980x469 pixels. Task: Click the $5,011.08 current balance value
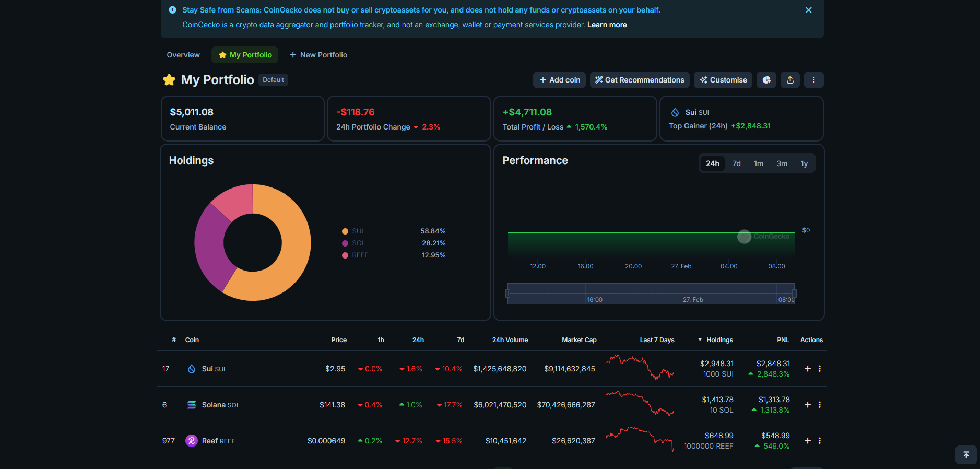point(192,112)
